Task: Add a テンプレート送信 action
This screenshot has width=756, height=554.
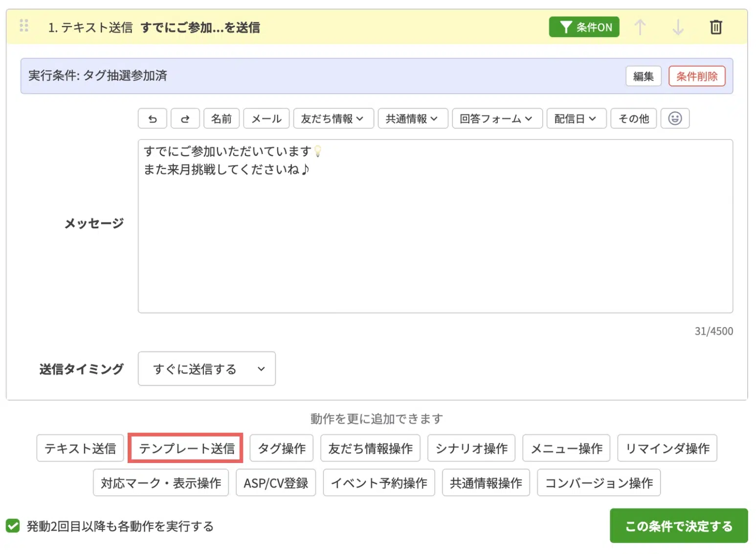Action: pos(186,448)
